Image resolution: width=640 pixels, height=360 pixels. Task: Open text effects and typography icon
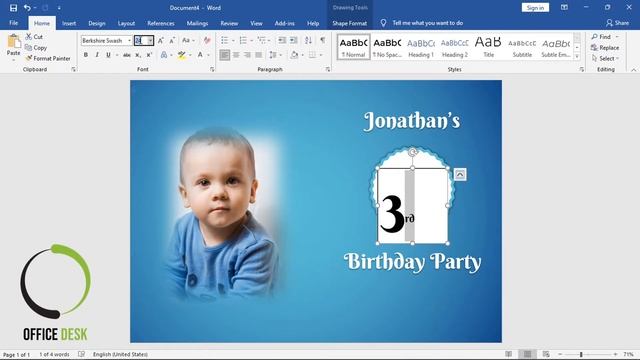point(164,55)
